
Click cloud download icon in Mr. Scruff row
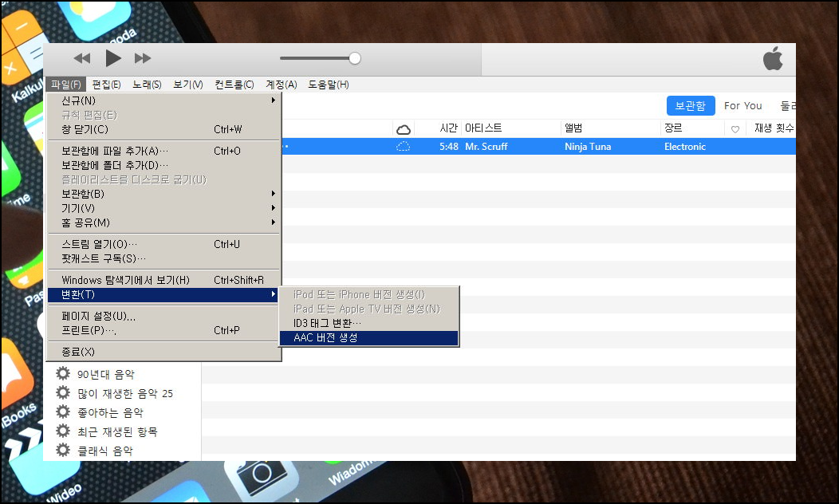(x=403, y=147)
